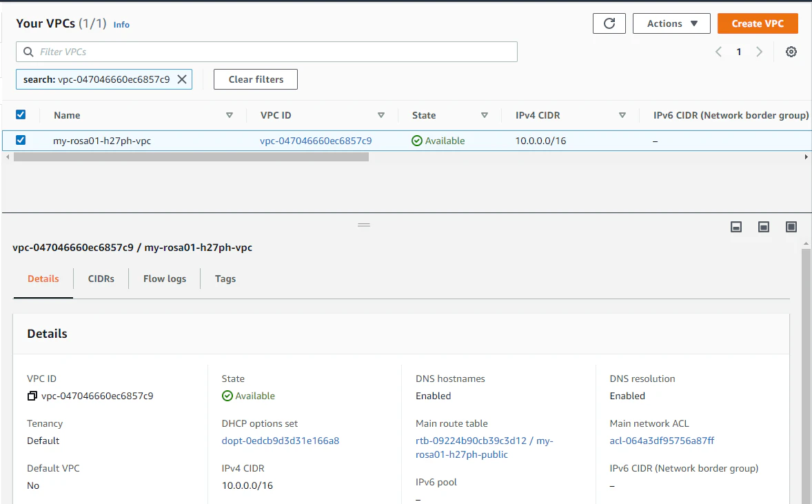Click the my-rosa01-h27ph-vpc name cell
The height and width of the screenshot is (504, 812).
tap(102, 141)
